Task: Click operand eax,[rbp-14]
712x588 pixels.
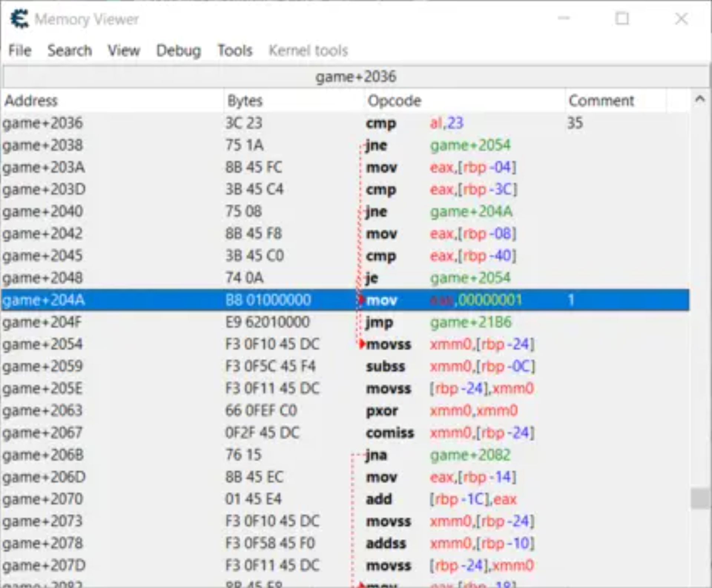Action: tap(473, 477)
